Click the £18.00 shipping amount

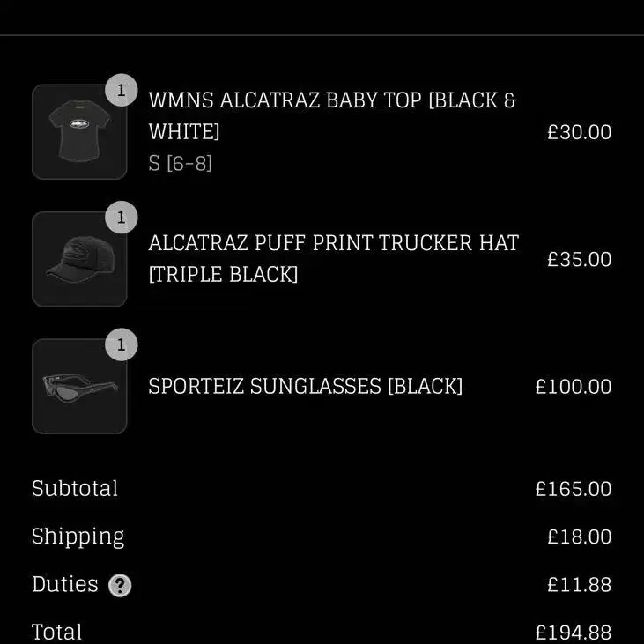pos(579,537)
